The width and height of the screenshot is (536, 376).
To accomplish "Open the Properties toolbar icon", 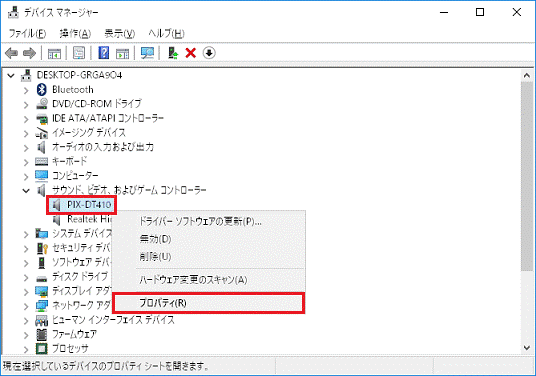I will click(x=79, y=53).
